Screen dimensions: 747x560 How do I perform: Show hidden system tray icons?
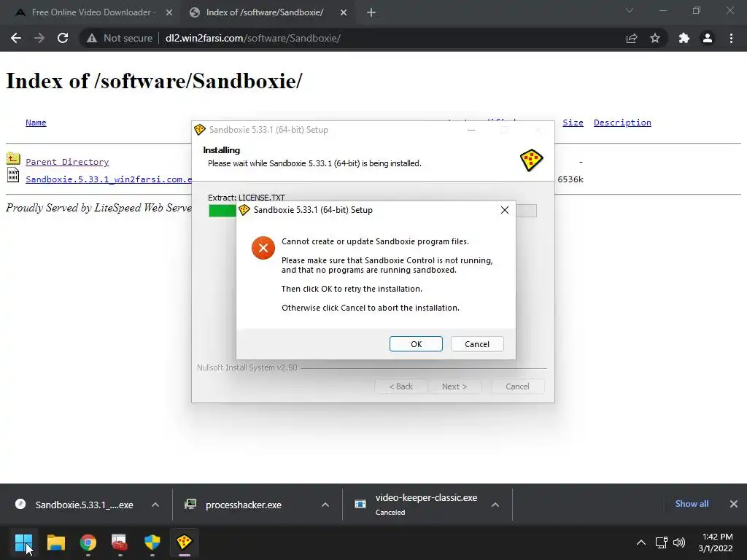tap(641, 542)
